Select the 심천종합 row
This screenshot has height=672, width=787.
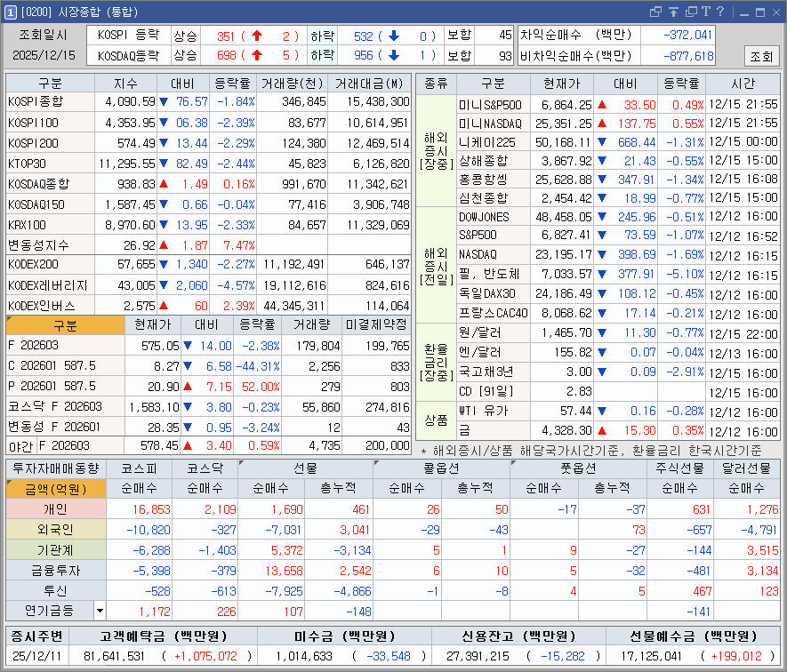[618, 198]
